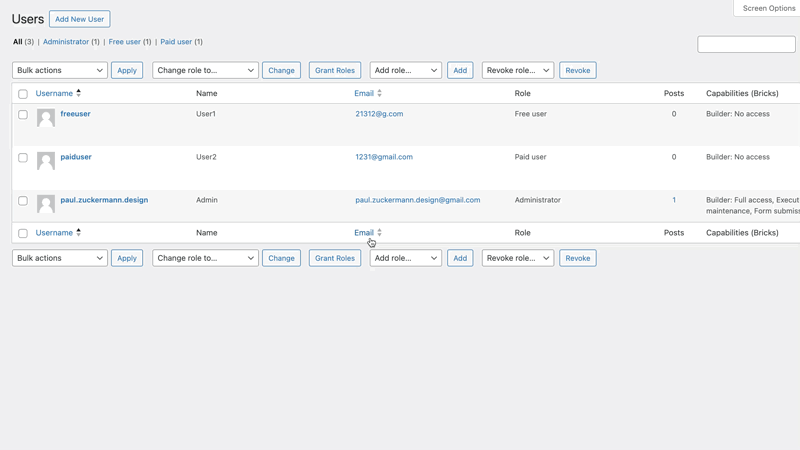Image resolution: width=800 pixels, height=450 pixels.
Task: Filter users by Free user
Action: tap(124, 42)
